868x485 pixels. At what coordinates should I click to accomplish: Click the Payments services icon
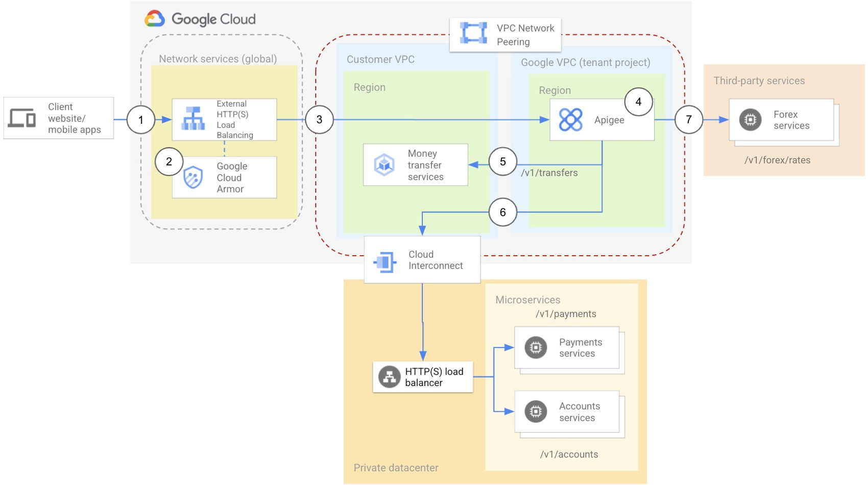[535, 348]
